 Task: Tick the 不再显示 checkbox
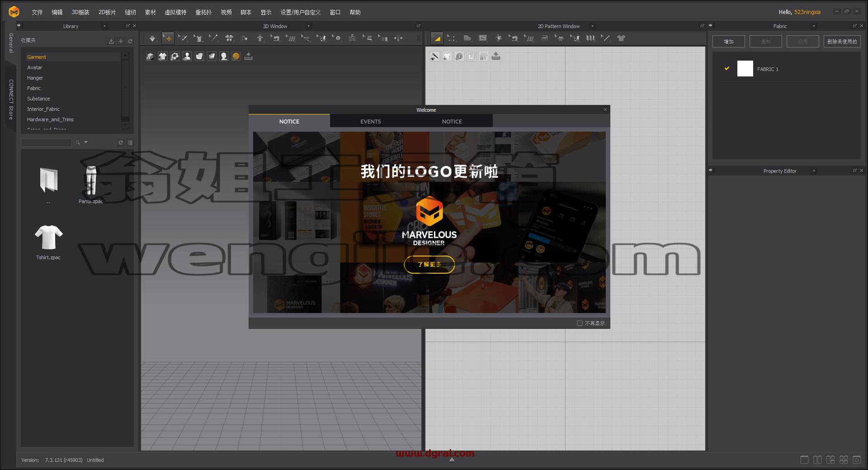(x=580, y=323)
